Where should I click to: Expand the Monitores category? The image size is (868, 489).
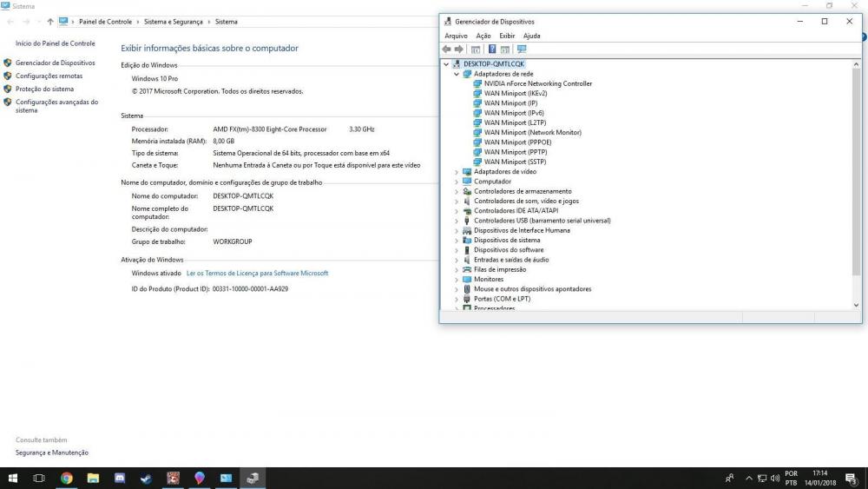[457, 280]
